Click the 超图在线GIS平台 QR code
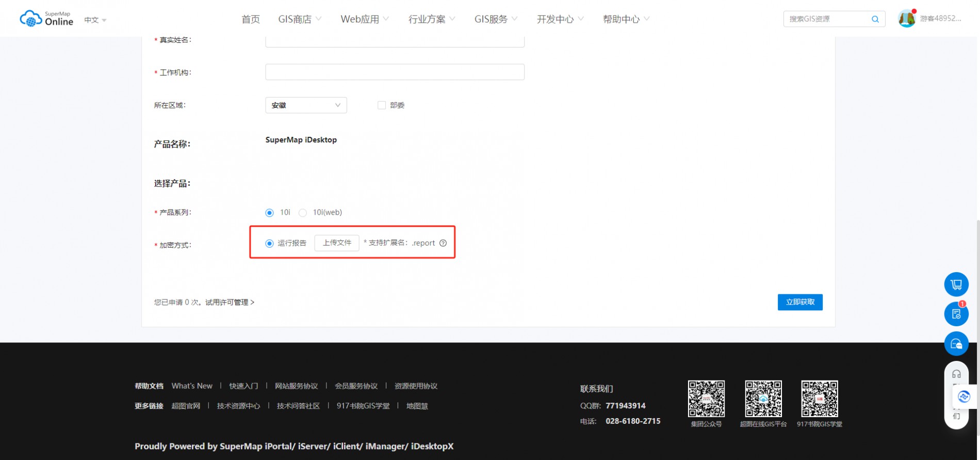Screen dimensions: 980x460 [763, 399]
